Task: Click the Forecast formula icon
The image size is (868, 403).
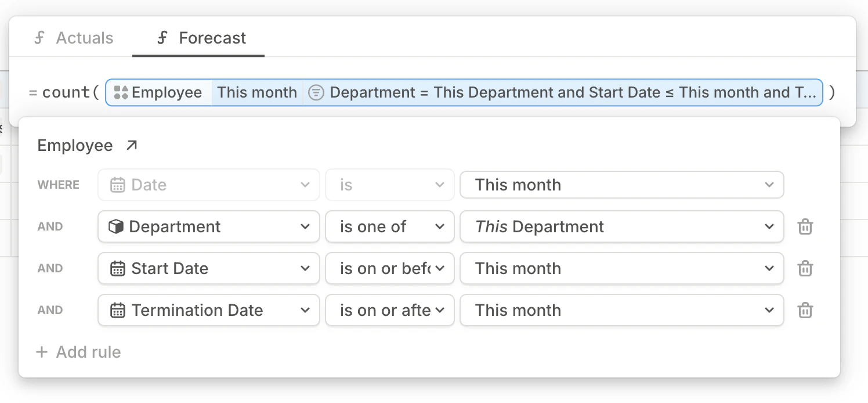Action: point(163,38)
